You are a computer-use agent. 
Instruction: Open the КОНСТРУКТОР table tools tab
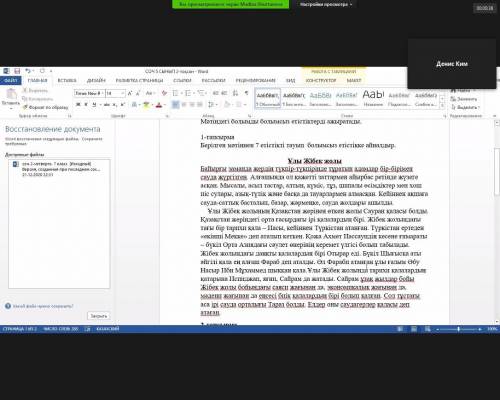coord(321,80)
